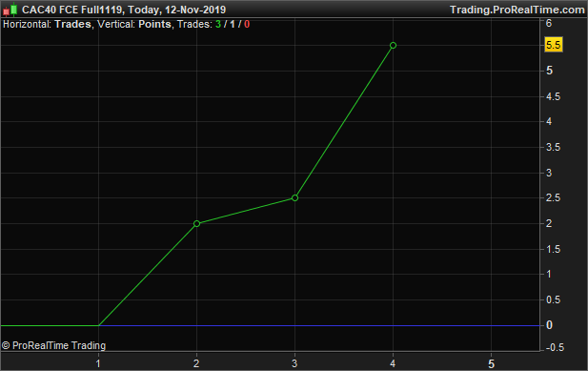Click the date text 12-Nov-2019

coord(195,10)
